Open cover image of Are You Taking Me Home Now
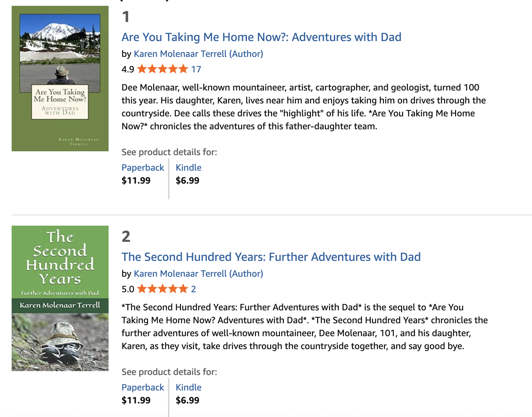532x417 pixels. (x=60, y=79)
